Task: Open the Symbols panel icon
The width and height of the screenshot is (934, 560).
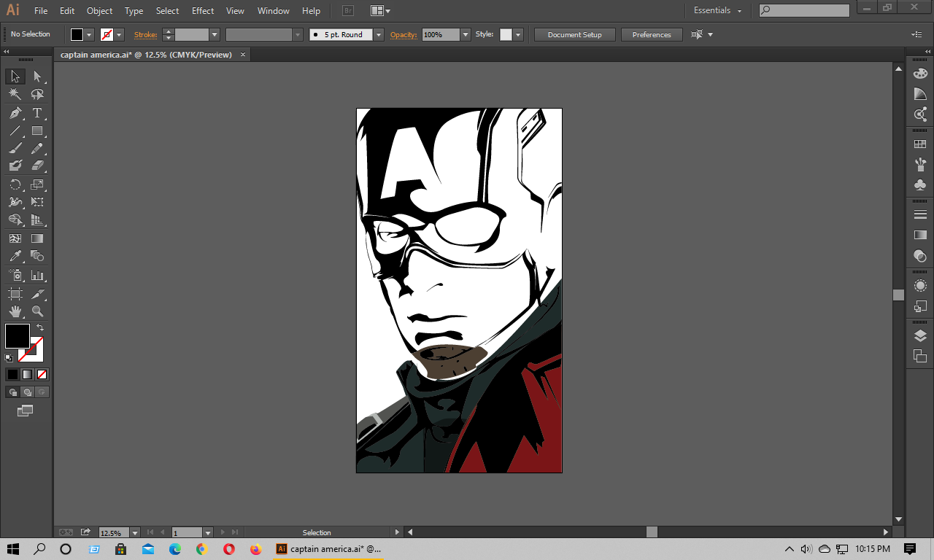Action: tap(920, 185)
